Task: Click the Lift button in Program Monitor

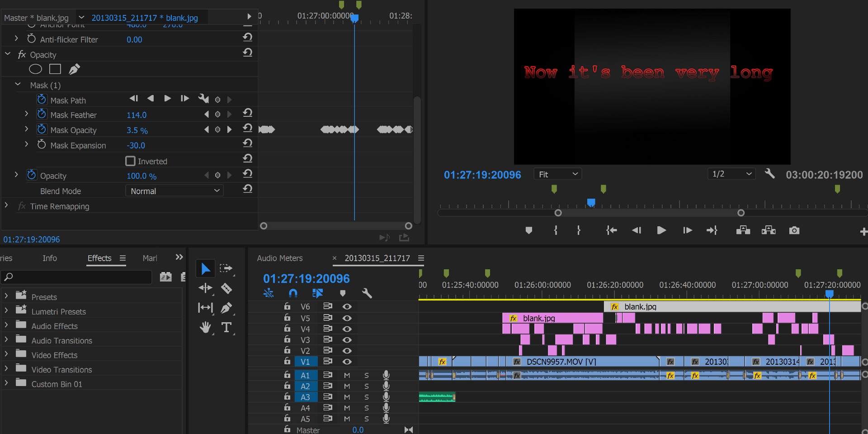Action: coord(743,231)
